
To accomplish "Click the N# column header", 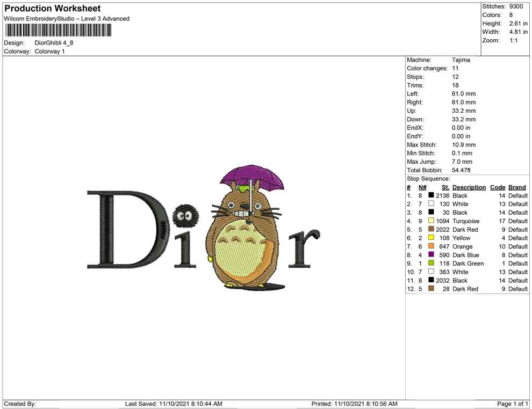I will pyautogui.click(x=422, y=187).
